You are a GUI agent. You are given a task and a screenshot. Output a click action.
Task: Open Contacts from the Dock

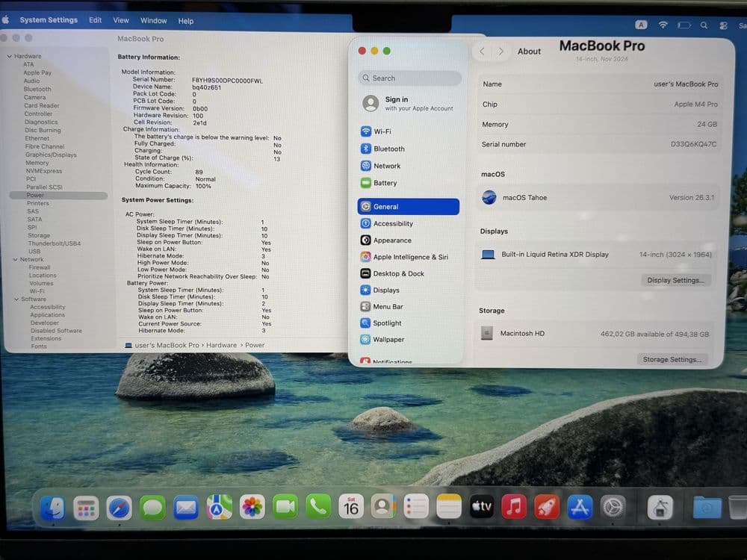pos(383,508)
